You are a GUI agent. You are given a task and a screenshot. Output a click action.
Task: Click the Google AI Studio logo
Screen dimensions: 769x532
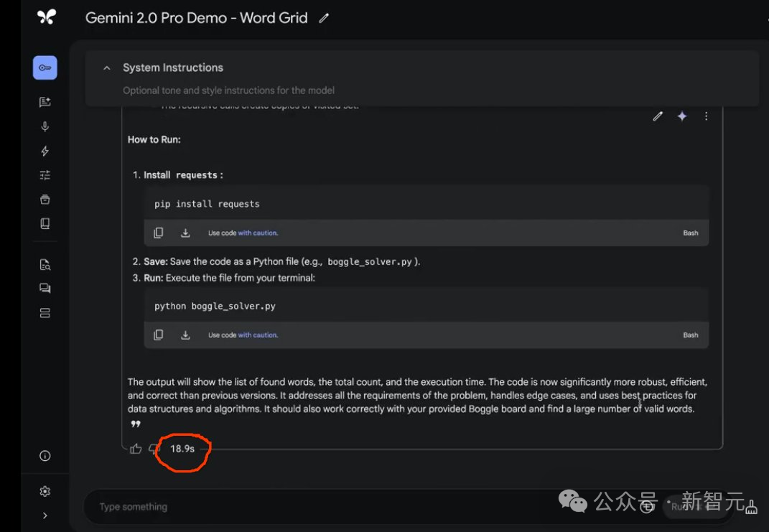46,17
